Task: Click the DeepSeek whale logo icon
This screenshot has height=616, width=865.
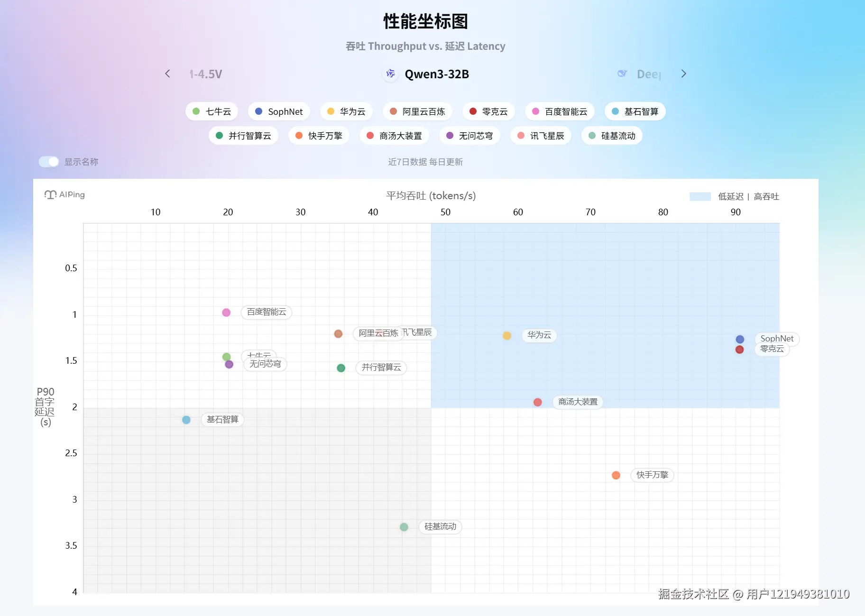Action: 622,74
